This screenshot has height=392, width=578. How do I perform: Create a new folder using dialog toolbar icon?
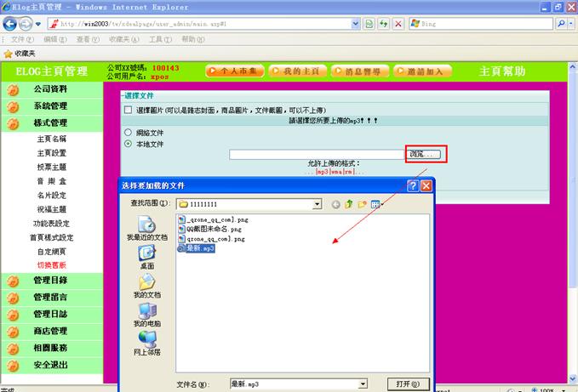tap(362, 204)
